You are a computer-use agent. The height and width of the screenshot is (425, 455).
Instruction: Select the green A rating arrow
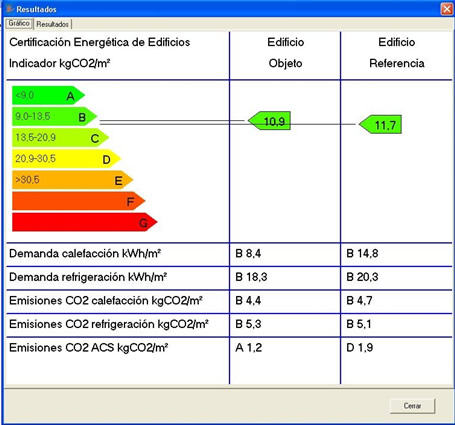click(48, 96)
